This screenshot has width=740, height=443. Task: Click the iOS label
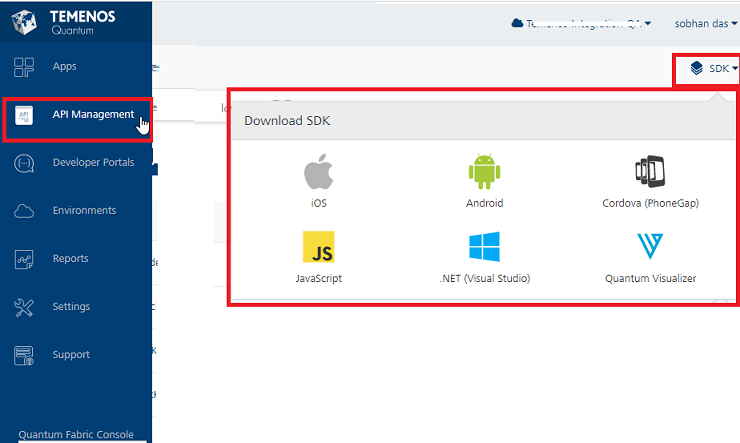tap(319, 203)
